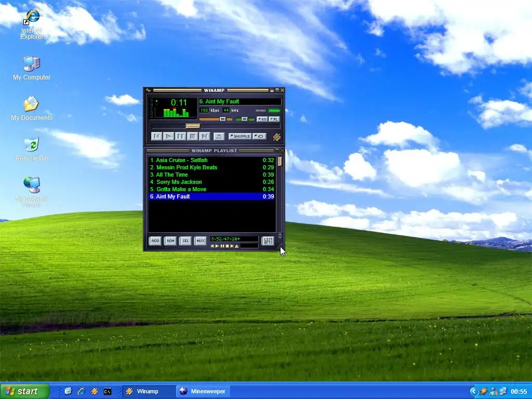Select the My Computer desktop icon
The image size is (532, 399).
pyautogui.click(x=32, y=69)
